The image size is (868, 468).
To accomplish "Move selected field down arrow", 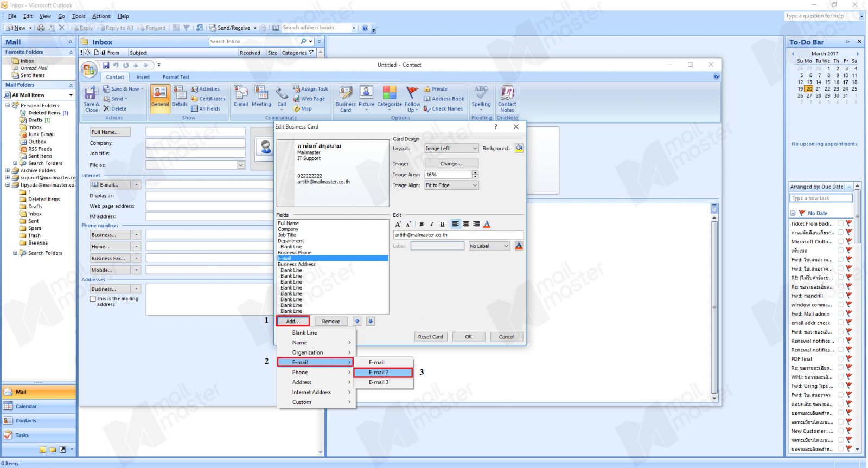I will 371,321.
